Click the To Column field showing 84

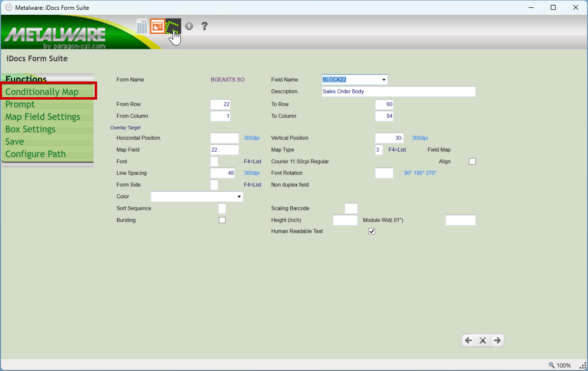click(x=384, y=116)
